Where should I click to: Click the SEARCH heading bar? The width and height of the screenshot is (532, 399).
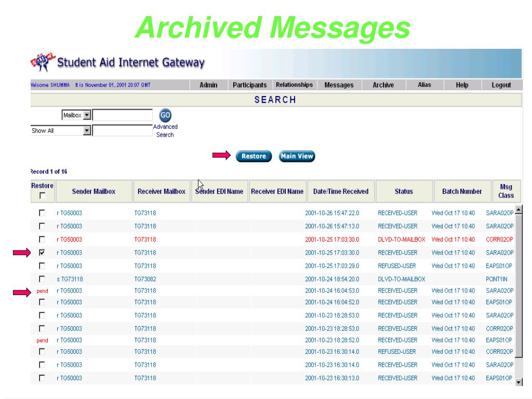[276, 100]
